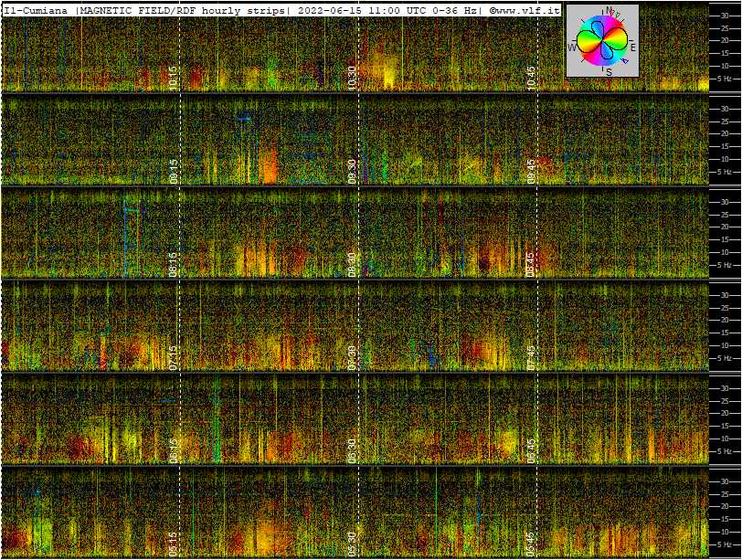Open the www.vlf.it link in the header
742x560 pixels.
pyautogui.click(x=526, y=10)
